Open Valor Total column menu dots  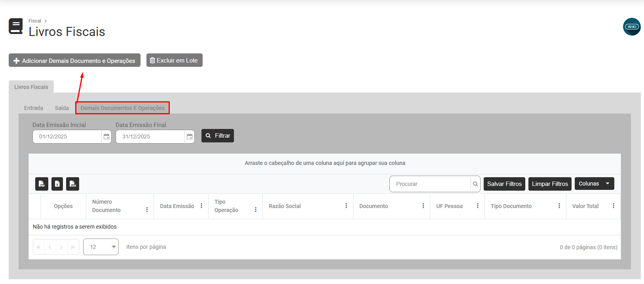pos(614,206)
